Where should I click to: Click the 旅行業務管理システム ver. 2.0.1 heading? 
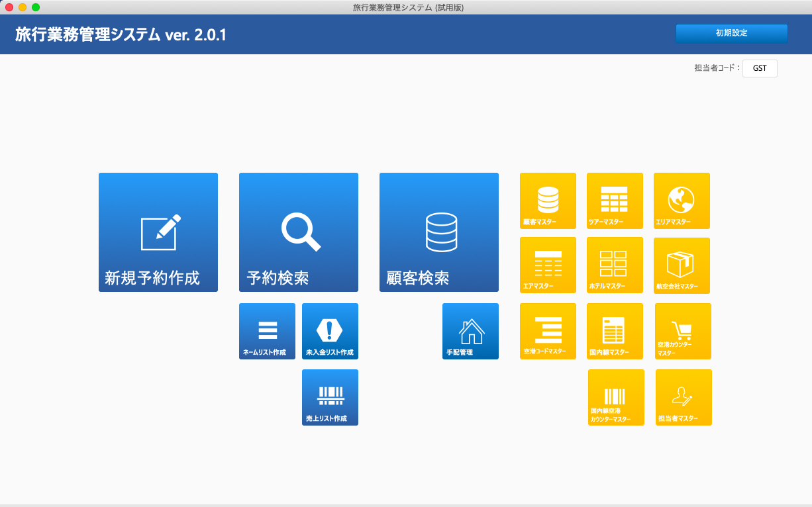121,34
